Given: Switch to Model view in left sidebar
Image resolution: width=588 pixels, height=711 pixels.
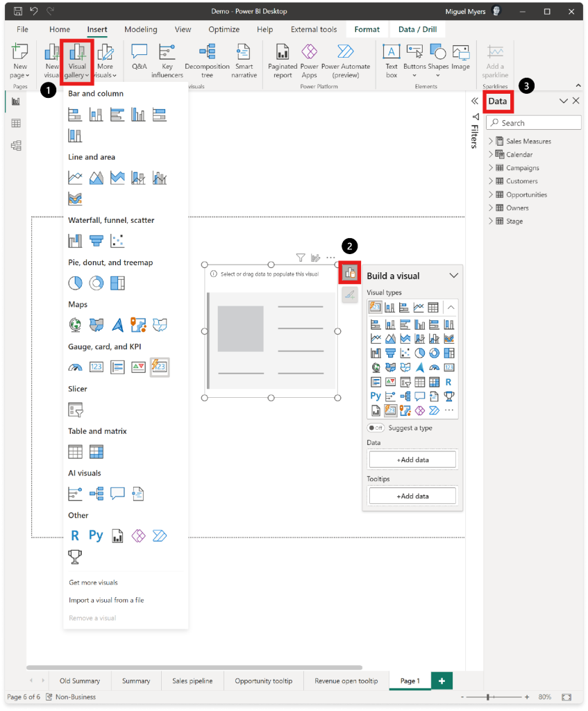Looking at the screenshot, I should 16,146.
